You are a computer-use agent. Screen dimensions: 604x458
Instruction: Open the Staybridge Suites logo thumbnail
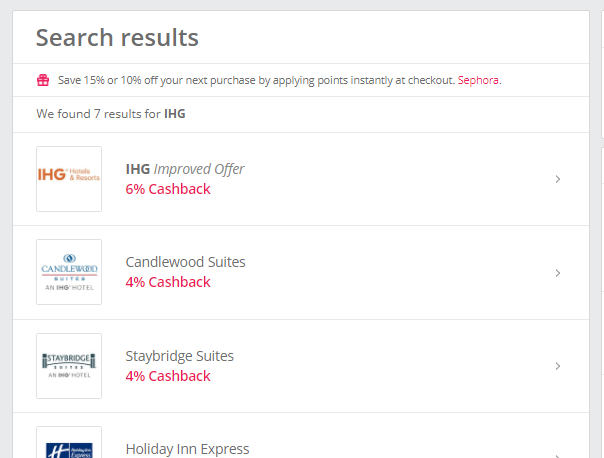click(69, 366)
